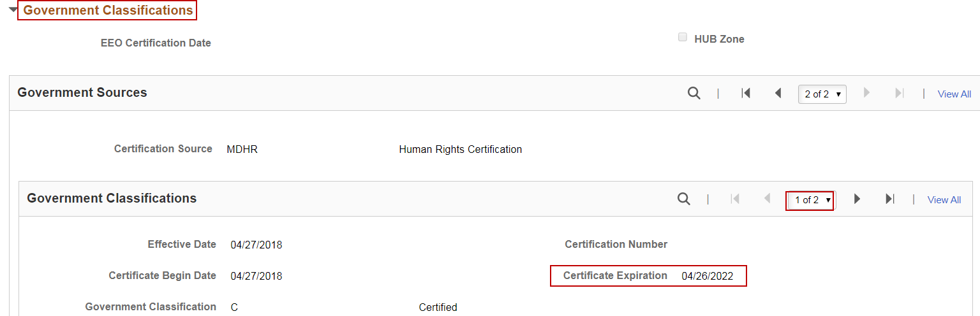Collapse the Government Classifications section triangle
Image resolution: width=980 pixels, height=316 pixels.
(13, 10)
